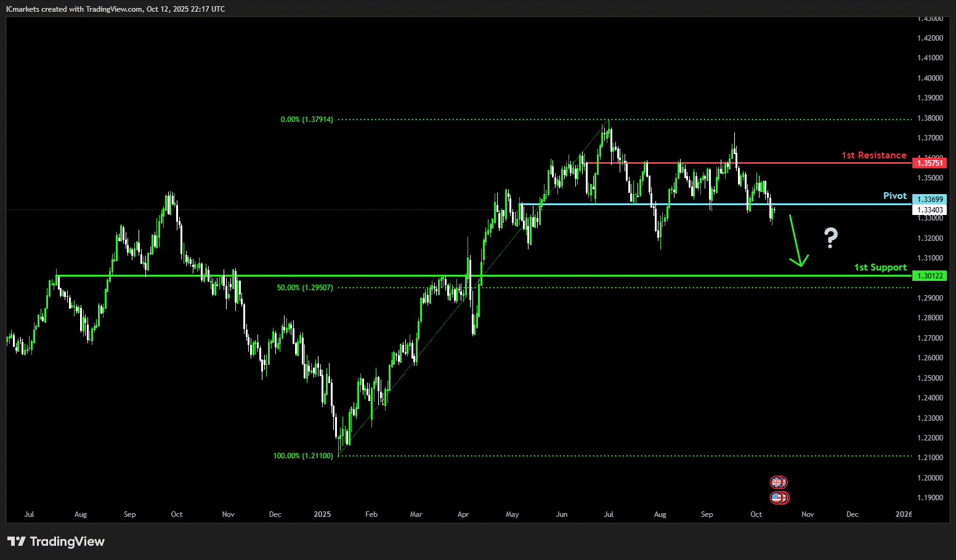Select the "Pivot" text label
This screenshot has height=560, width=956.
click(894, 196)
